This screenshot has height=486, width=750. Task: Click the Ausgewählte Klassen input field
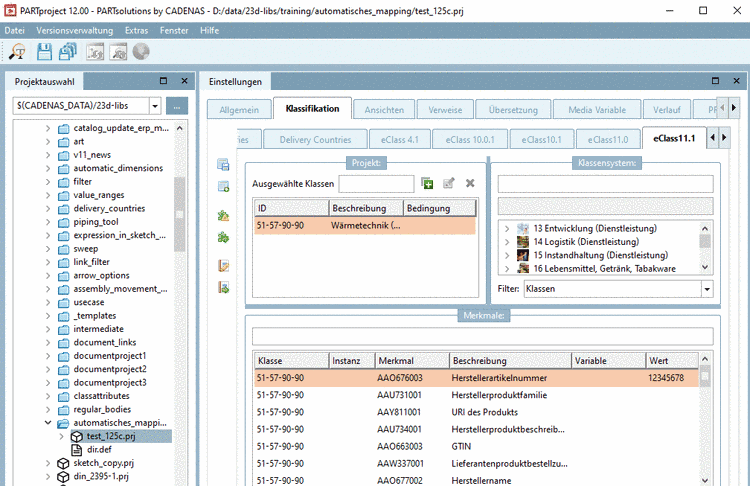pos(376,184)
